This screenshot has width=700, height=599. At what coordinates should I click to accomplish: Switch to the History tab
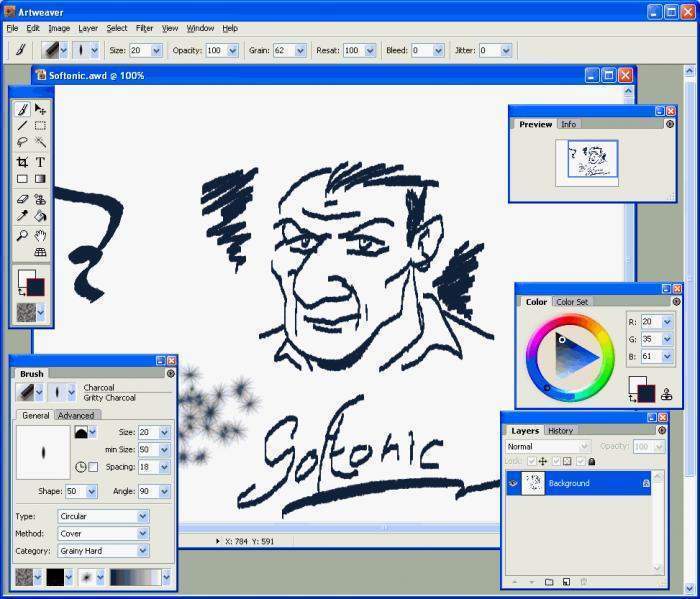coord(560,431)
